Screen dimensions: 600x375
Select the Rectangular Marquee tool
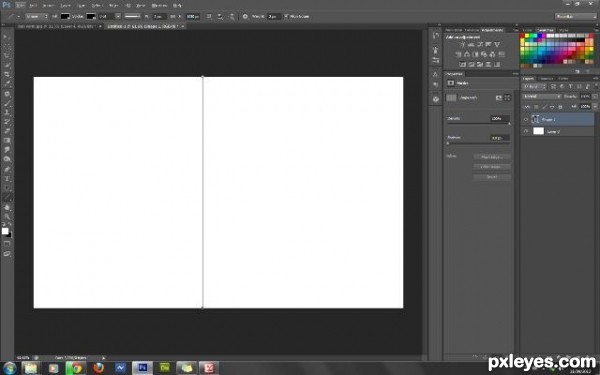(7, 46)
